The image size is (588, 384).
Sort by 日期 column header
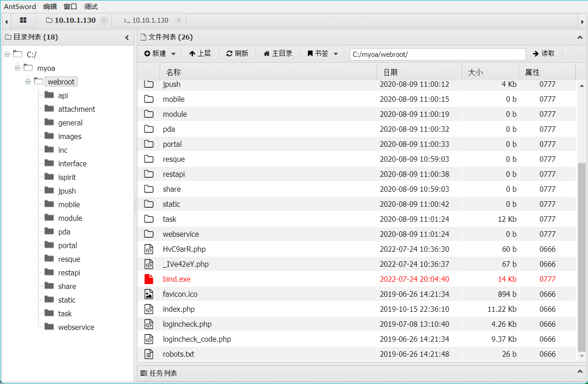click(419, 72)
